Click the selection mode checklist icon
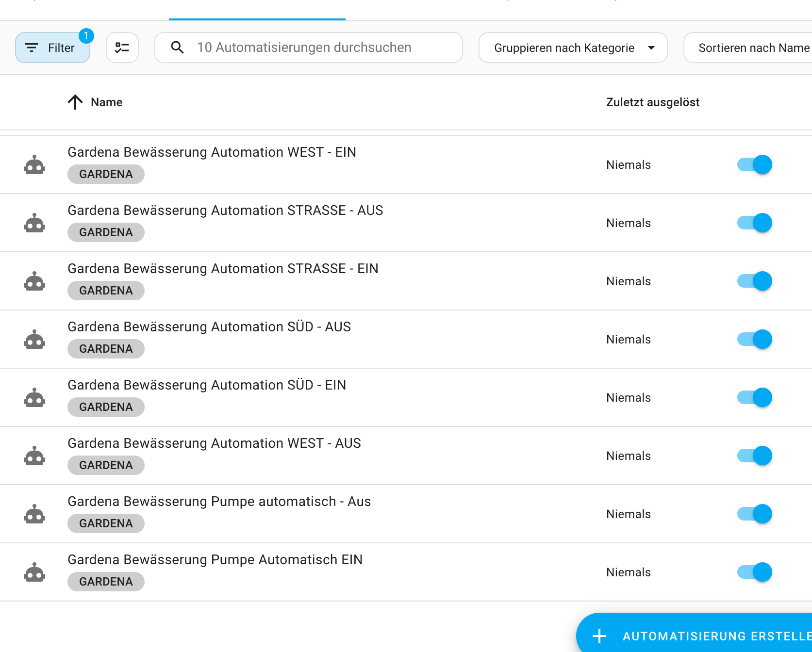This screenshot has width=812, height=652. (122, 48)
